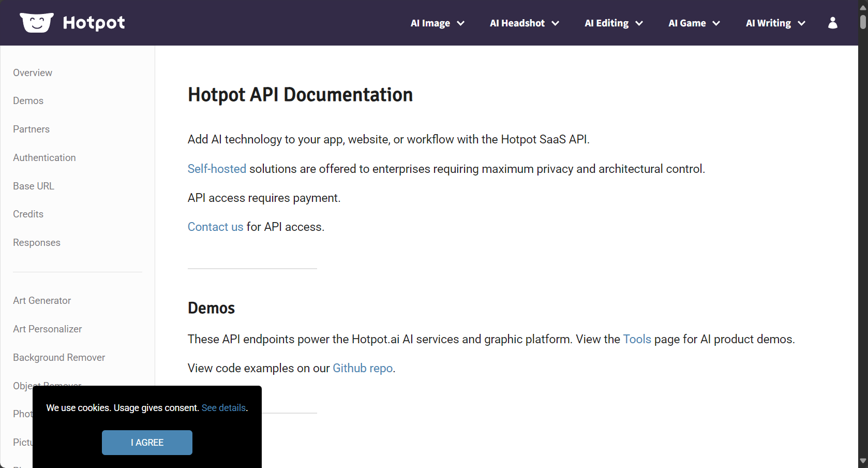Open the AI Editing dropdown menu
The width and height of the screenshot is (868, 468).
pos(614,23)
